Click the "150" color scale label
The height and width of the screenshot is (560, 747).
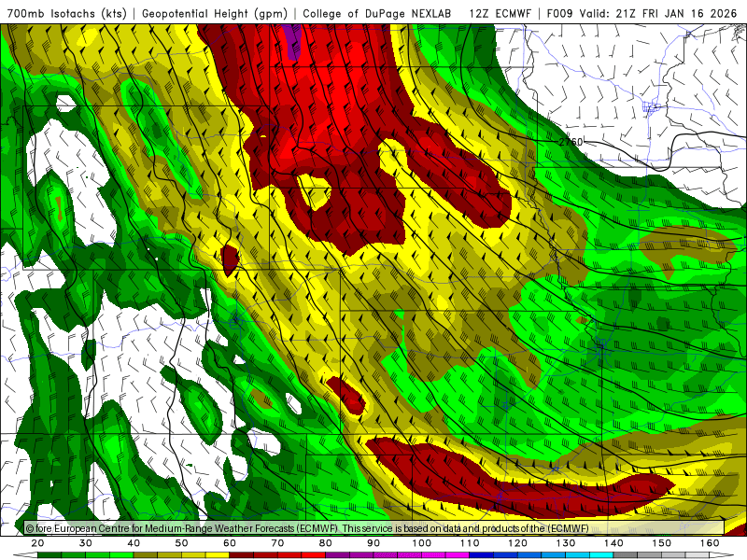[662, 543]
